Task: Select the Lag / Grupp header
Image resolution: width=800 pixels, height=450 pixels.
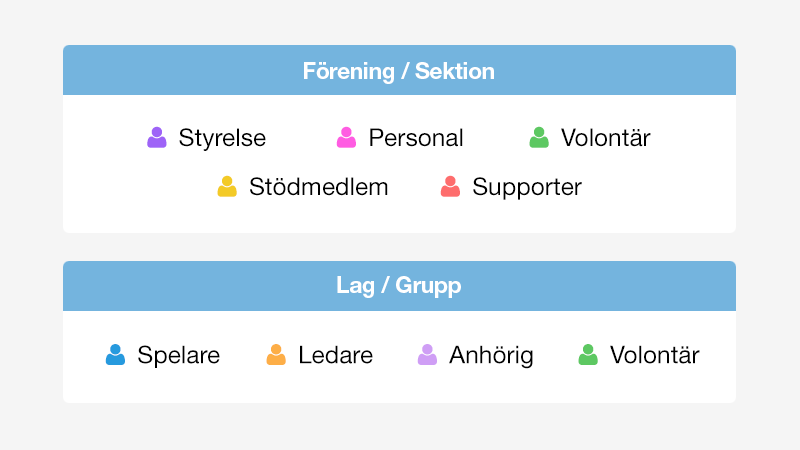Action: [x=399, y=286]
